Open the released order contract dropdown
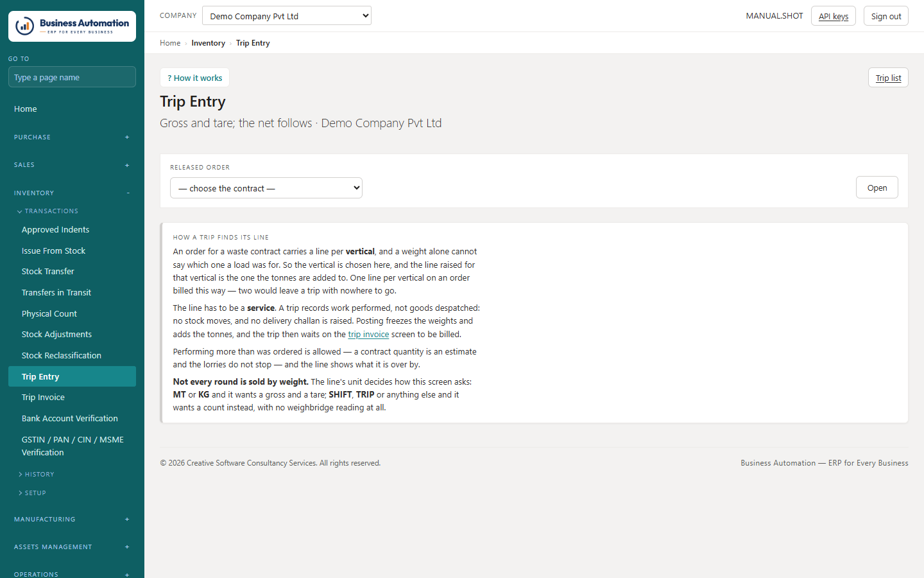The width and height of the screenshot is (924, 578). [x=266, y=188]
